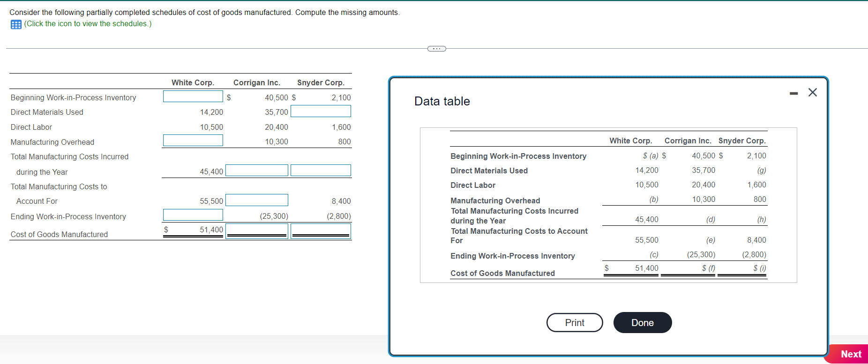Click the Done button
This screenshot has height=364, width=868.
(643, 323)
